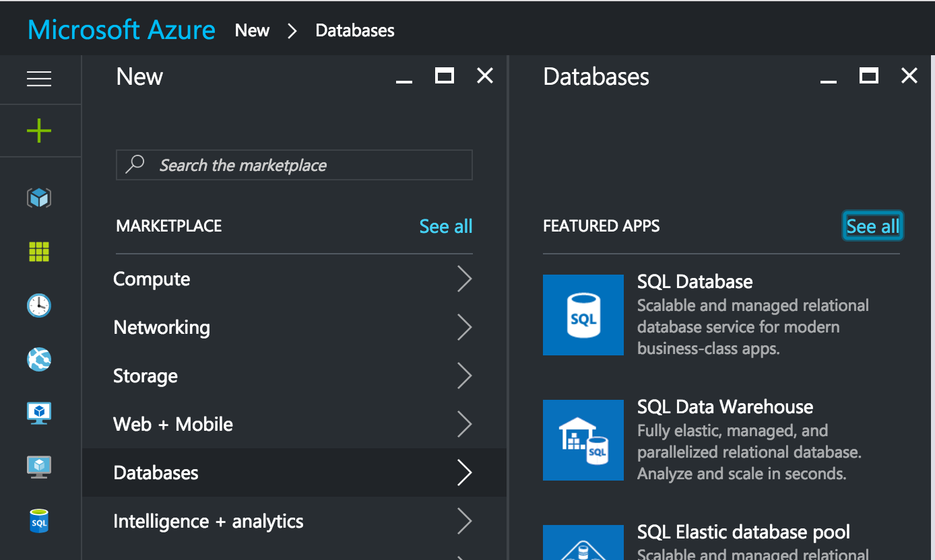Open Recent clock icon in sidebar
Screen dimensions: 935x560
point(39,306)
